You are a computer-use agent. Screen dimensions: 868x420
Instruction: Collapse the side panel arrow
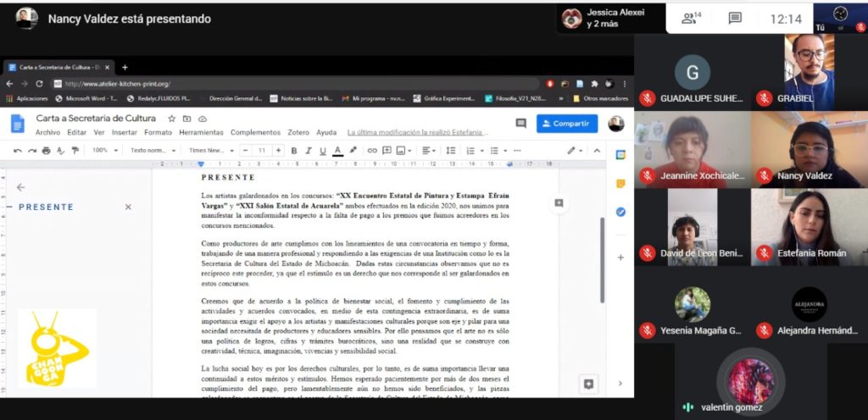point(620,384)
